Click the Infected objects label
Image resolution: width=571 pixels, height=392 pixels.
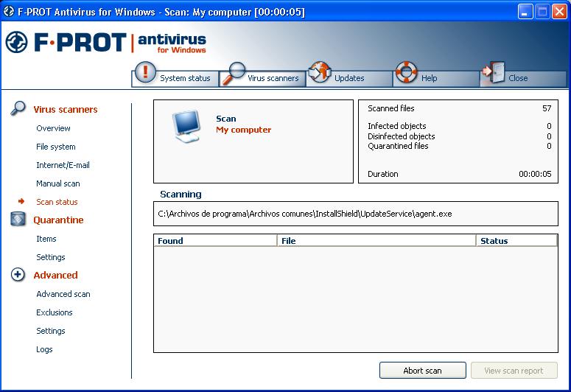click(x=397, y=126)
